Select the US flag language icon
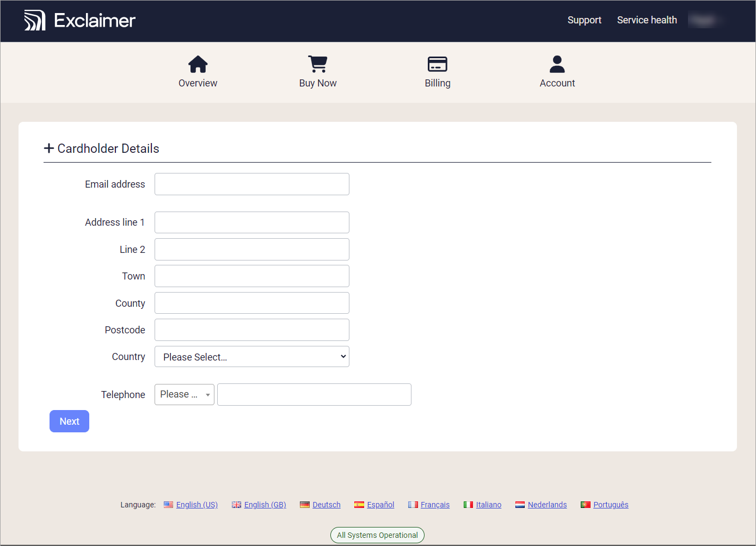This screenshot has width=756, height=546. point(169,505)
